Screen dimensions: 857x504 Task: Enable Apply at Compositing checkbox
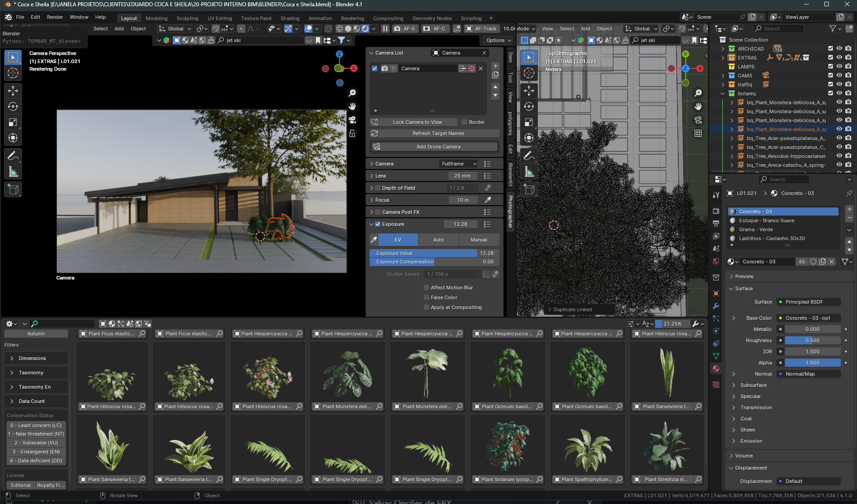[x=426, y=307]
